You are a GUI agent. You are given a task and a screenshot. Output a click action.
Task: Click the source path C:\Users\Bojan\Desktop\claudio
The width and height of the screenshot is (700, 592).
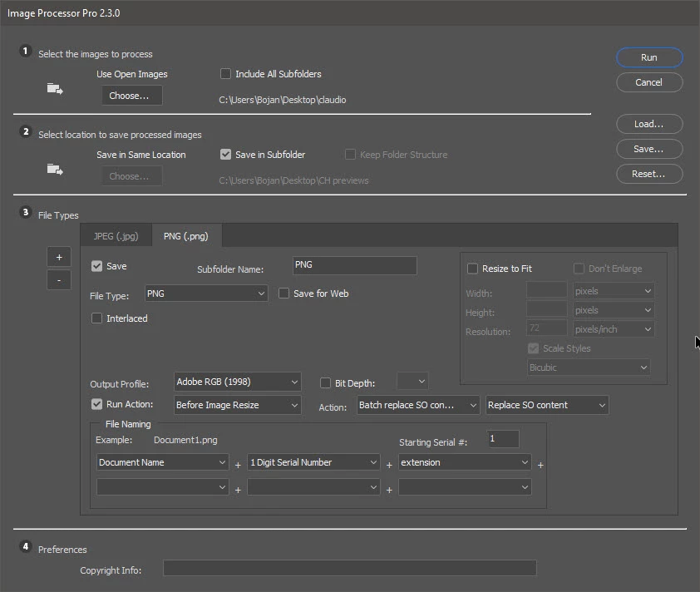(x=282, y=100)
